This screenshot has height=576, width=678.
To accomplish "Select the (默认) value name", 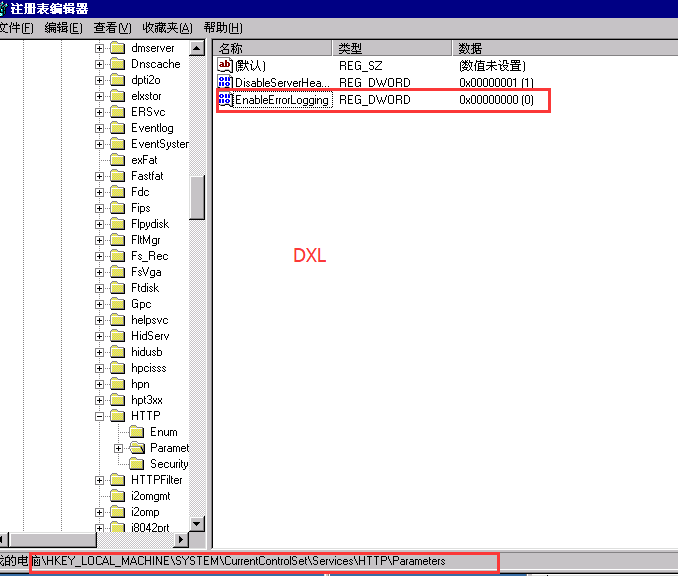I will (250, 66).
